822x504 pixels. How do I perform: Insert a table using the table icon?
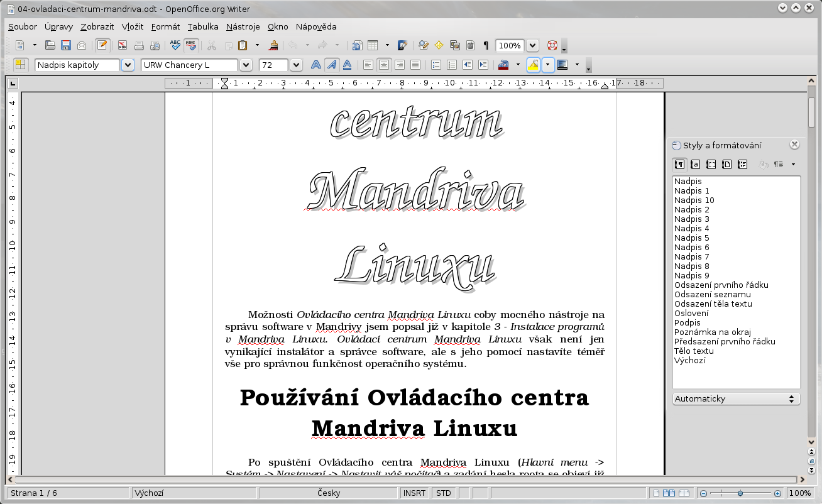point(373,45)
